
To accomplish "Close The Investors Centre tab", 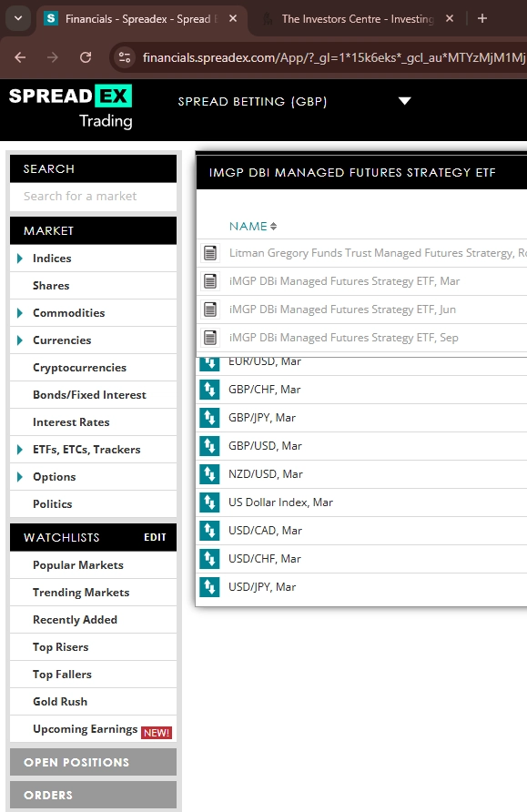I will (x=450, y=18).
